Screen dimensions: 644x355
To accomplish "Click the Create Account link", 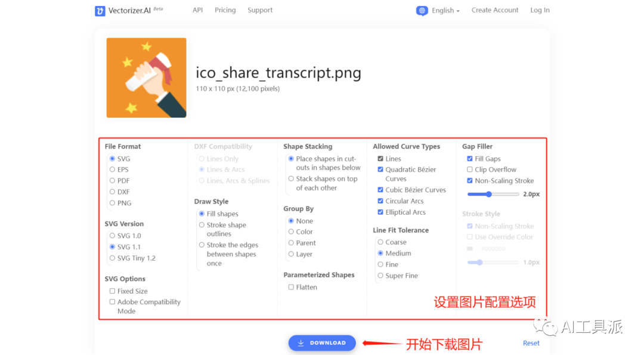I will coord(495,10).
